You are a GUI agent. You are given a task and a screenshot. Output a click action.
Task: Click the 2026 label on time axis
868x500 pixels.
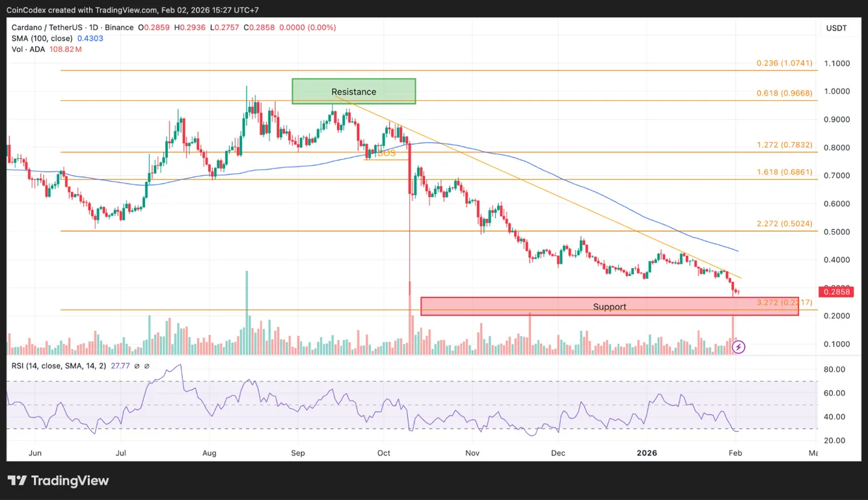pos(646,452)
